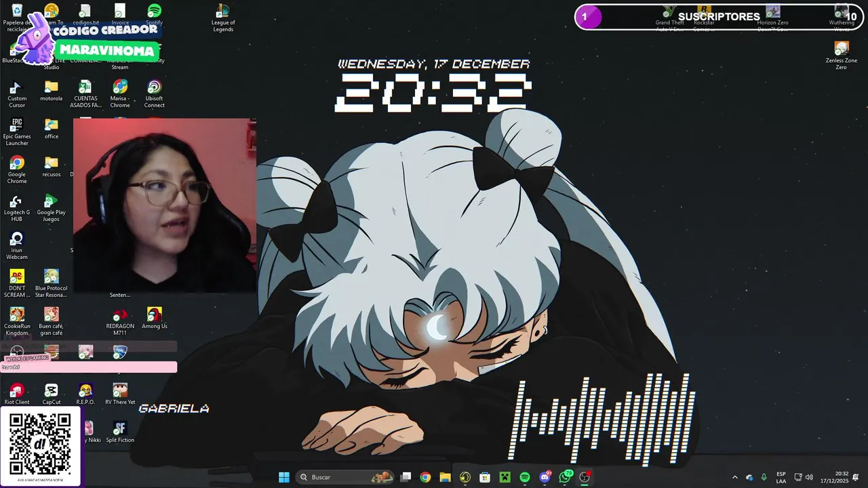
Task: Open the recusos folder
Action: click(x=52, y=167)
